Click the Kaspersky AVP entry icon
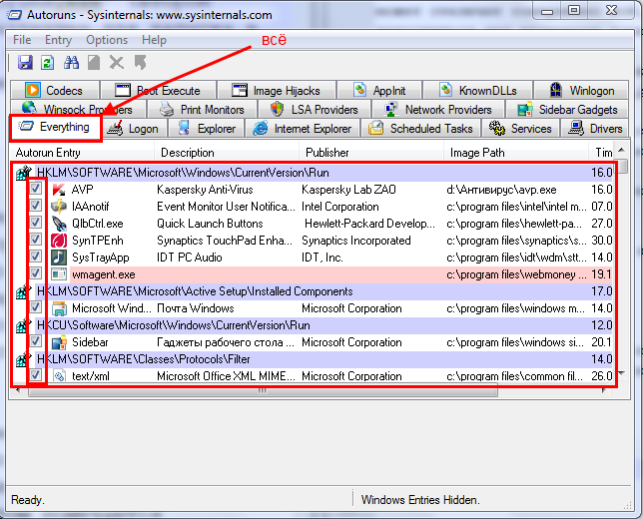643x519 pixels. pos(59,189)
